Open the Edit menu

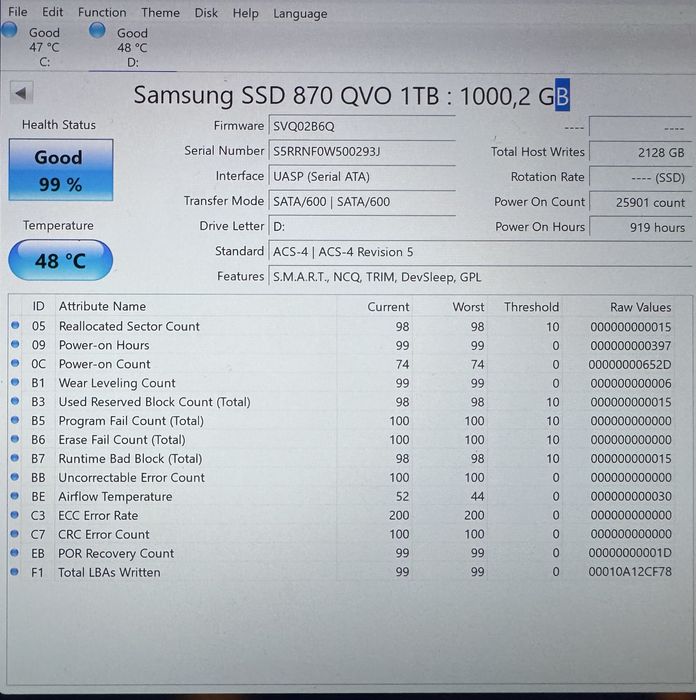pyautogui.click(x=52, y=12)
